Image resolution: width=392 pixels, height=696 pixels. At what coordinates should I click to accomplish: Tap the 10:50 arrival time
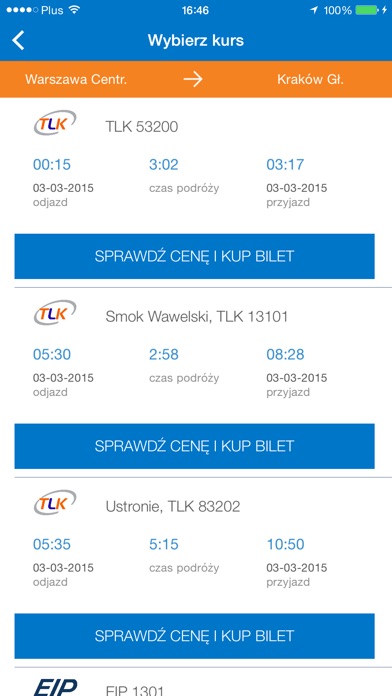[285, 544]
